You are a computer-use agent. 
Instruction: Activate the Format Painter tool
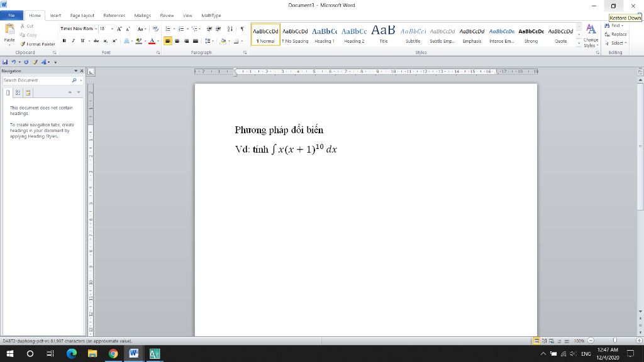pyautogui.click(x=37, y=44)
